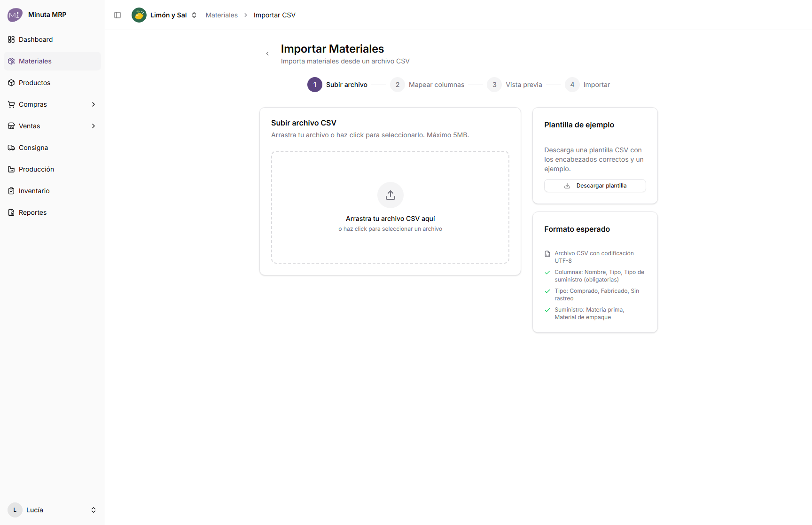
Task: Open the Dashboard grid icon
Action: [x=11, y=39]
